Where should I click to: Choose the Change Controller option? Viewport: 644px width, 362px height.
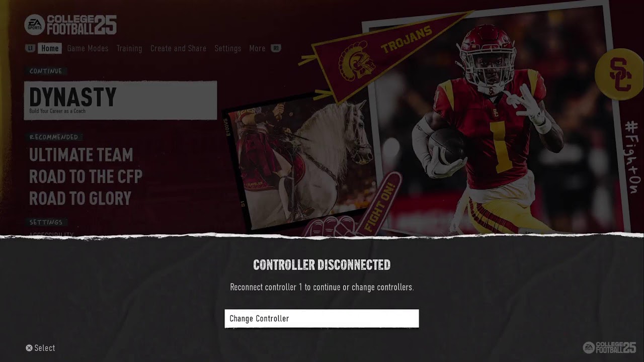(x=321, y=318)
